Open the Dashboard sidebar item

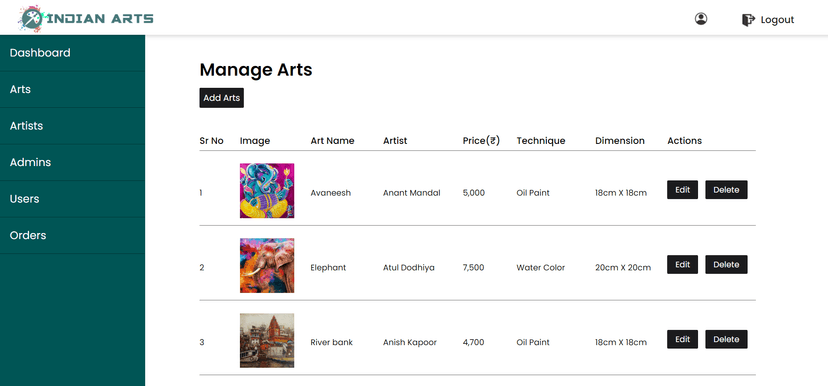click(x=72, y=53)
